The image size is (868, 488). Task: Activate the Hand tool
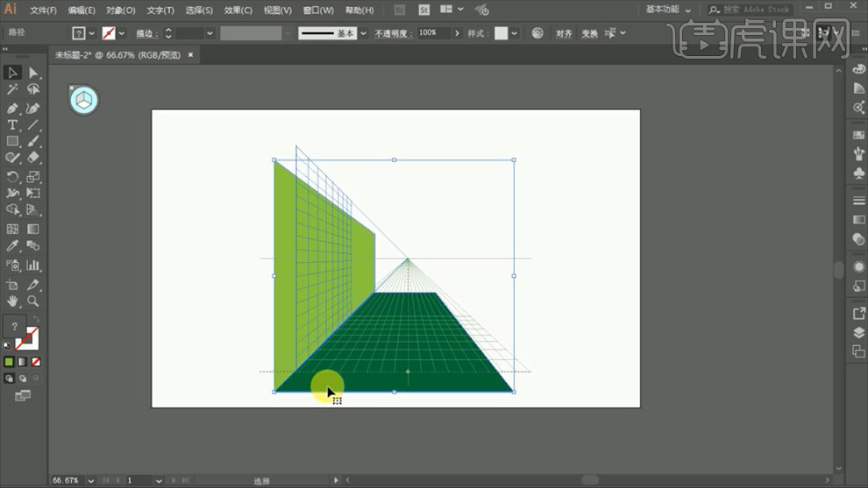12,301
